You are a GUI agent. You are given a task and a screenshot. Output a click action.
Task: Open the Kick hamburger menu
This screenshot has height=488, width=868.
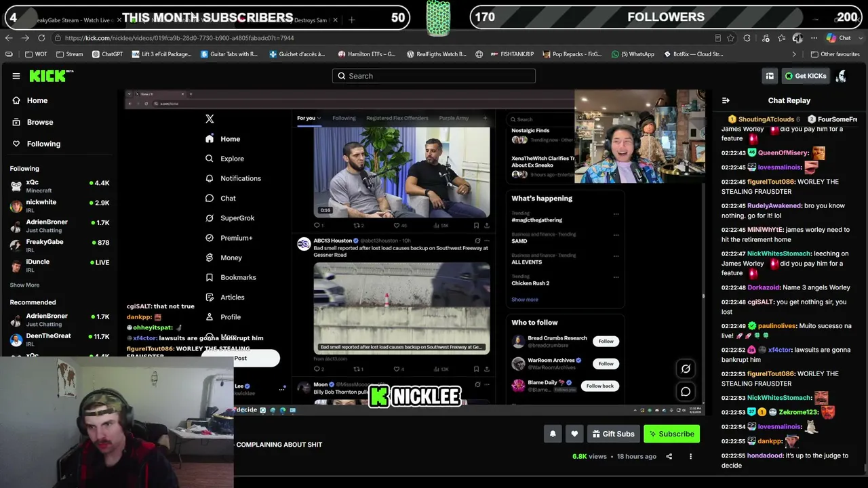(x=16, y=76)
